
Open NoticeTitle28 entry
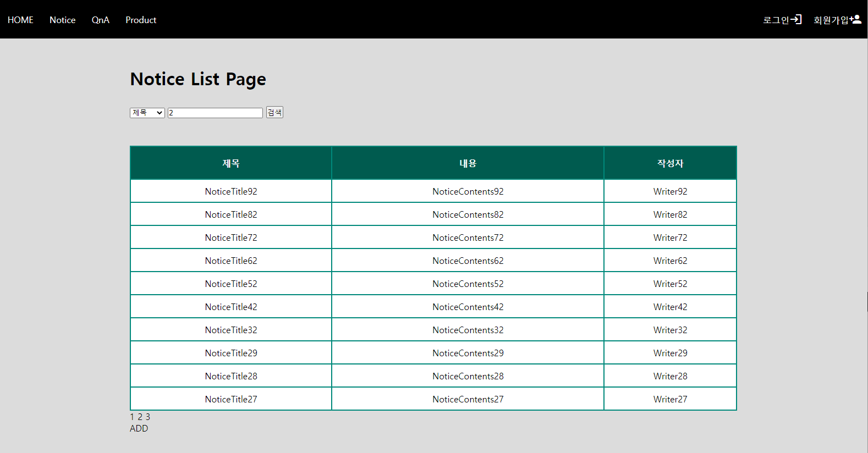coord(231,376)
